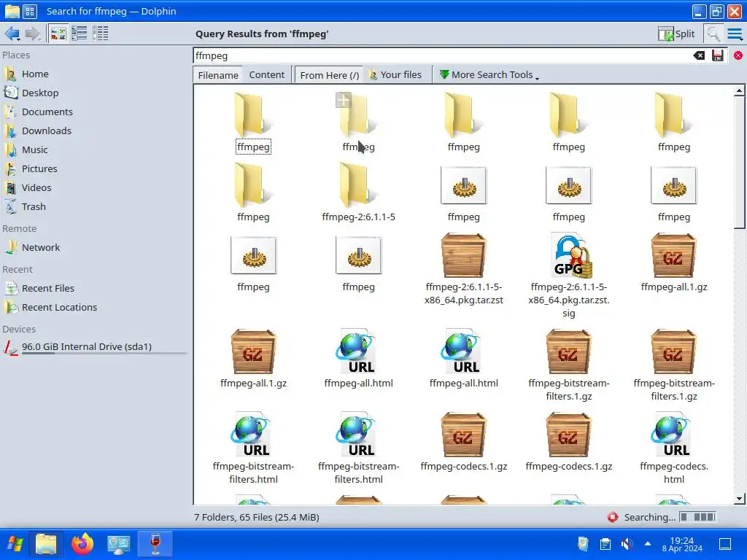
Task: Click the vertical scrollbar handle
Action: tap(739, 163)
